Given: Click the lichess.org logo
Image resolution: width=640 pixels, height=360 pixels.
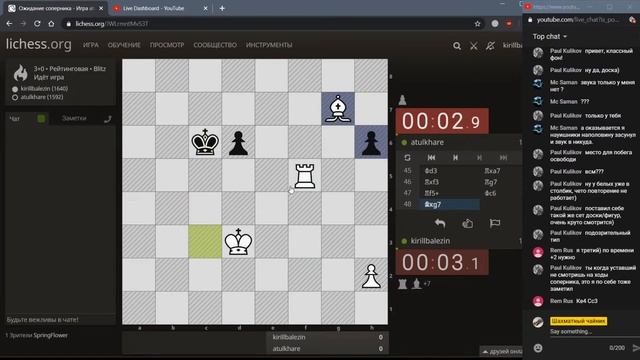Looking at the screenshot, I should point(38,44).
